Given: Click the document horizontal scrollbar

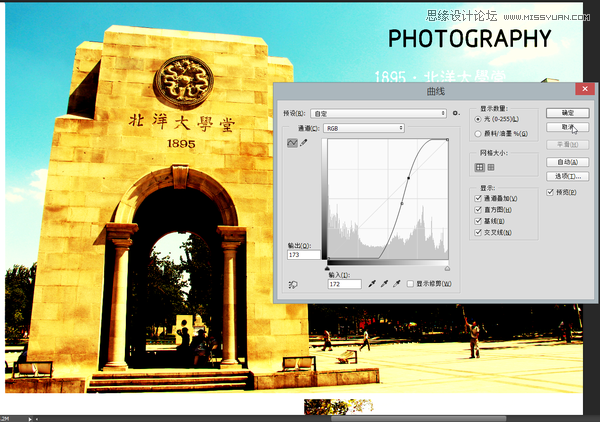Looking at the screenshot, I should point(418,419).
